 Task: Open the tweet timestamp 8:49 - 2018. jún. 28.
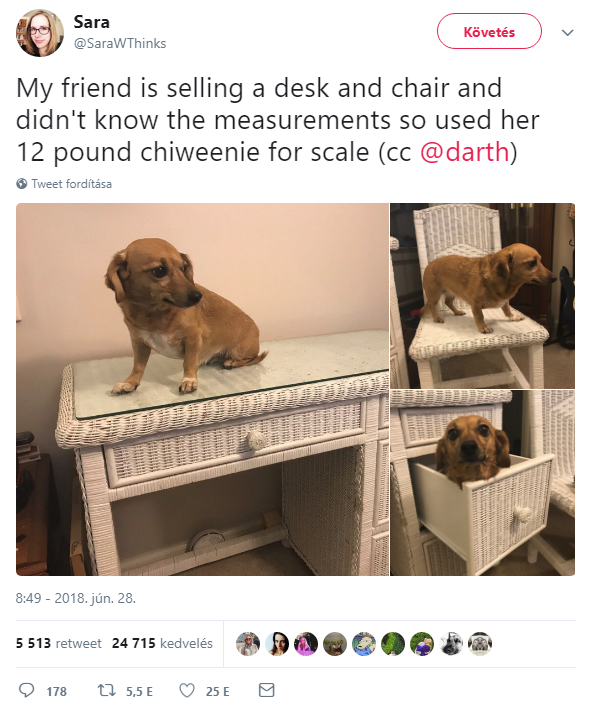76,598
